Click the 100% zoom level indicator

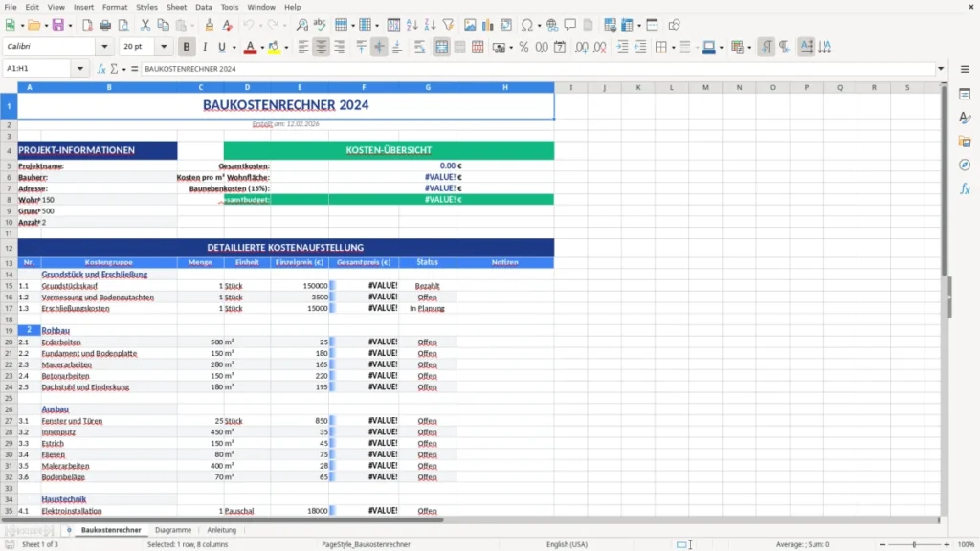coord(966,544)
